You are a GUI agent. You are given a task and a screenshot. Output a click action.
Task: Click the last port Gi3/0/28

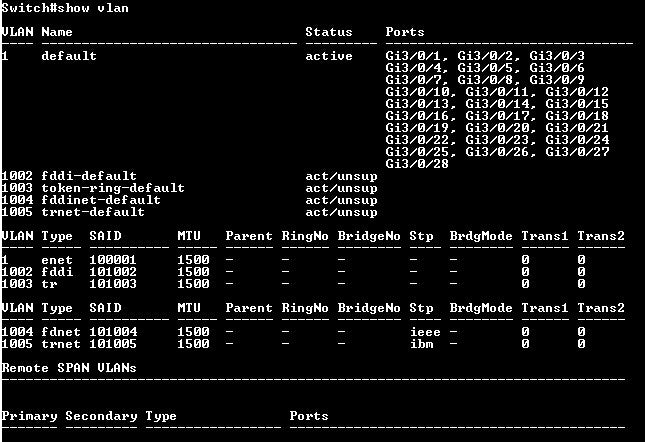click(417, 164)
